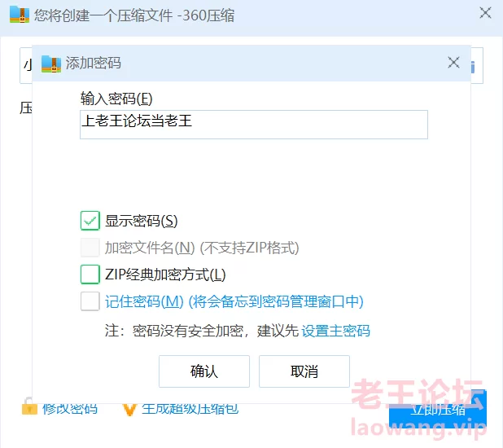This screenshot has height=448, width=503.
Task: Click the greyed-out 加密文件名(N) checkbox
Action: [x=90, y=248]
